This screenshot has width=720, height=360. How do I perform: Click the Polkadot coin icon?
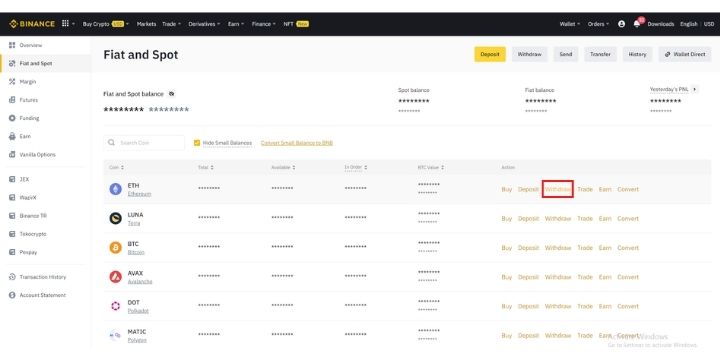click(x=116, y=306)
